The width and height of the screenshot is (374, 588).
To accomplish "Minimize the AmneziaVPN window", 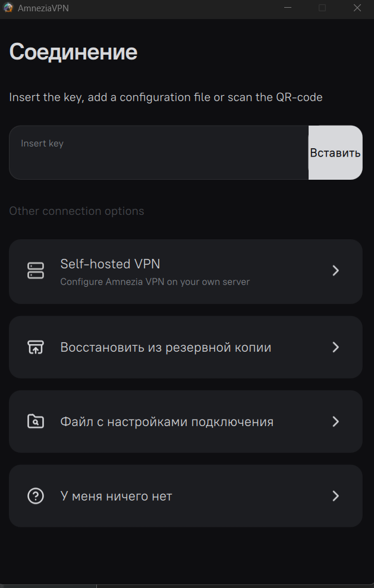I will click(x=288, y=8).
